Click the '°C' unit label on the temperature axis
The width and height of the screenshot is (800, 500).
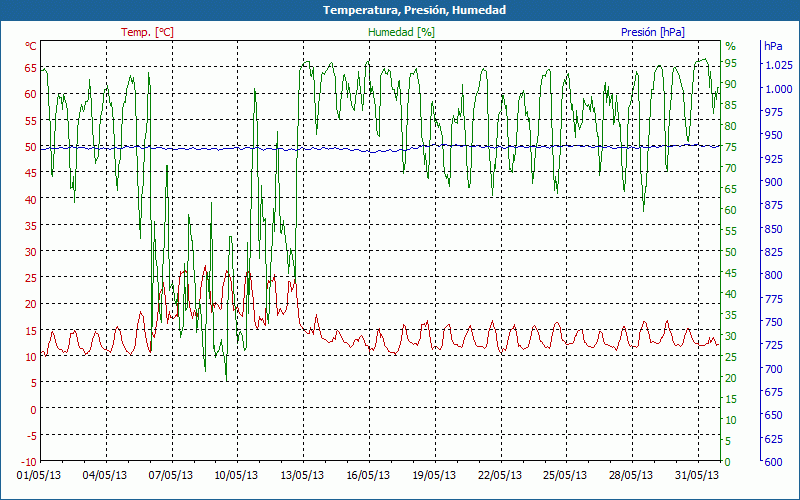[31, 46]
